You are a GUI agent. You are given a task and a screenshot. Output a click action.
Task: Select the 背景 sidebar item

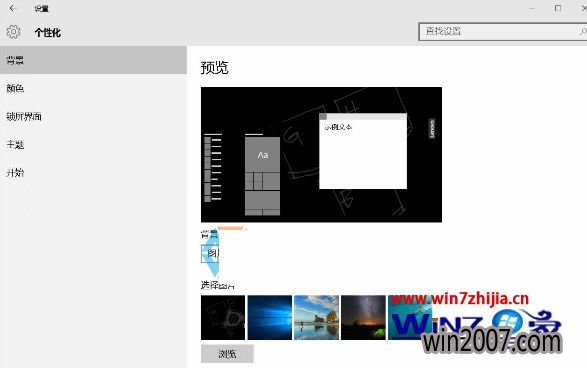(x=93, y=60)
